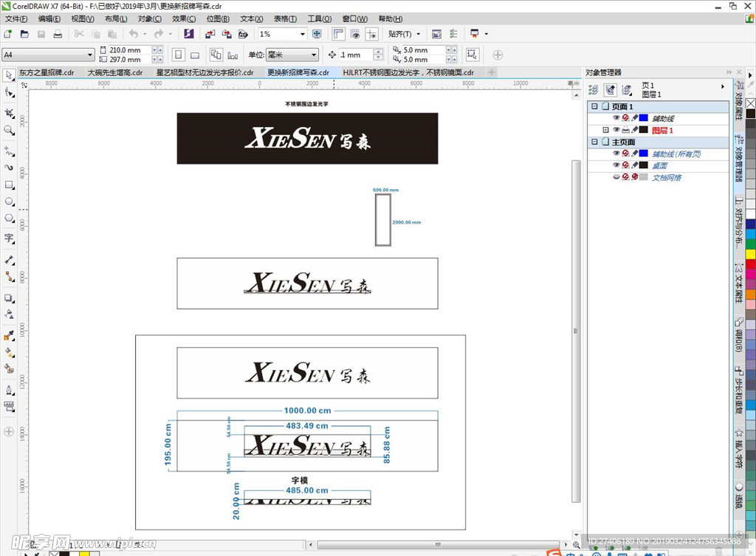The height and width of the screenshot is (556, 756).
Task: Open the 效果(C) menu
Action: [x=184, y=18]
